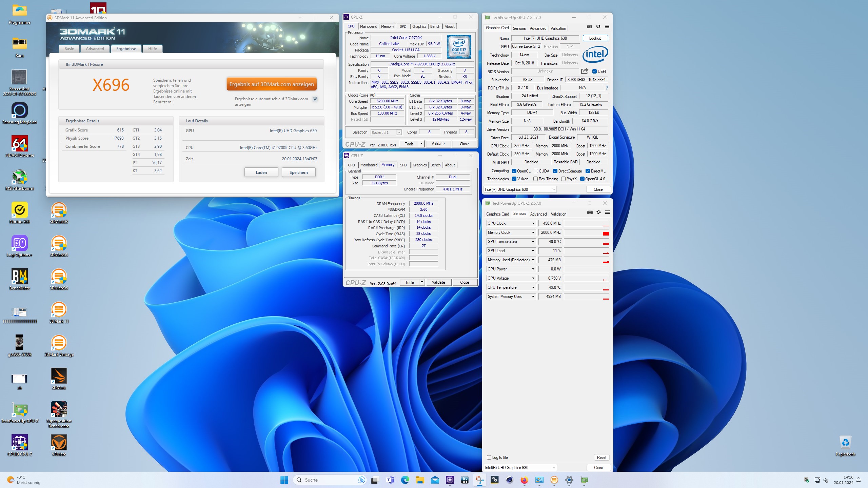
Task: Open Papierkorb recycle bin icon
Action: coord(845,445)
